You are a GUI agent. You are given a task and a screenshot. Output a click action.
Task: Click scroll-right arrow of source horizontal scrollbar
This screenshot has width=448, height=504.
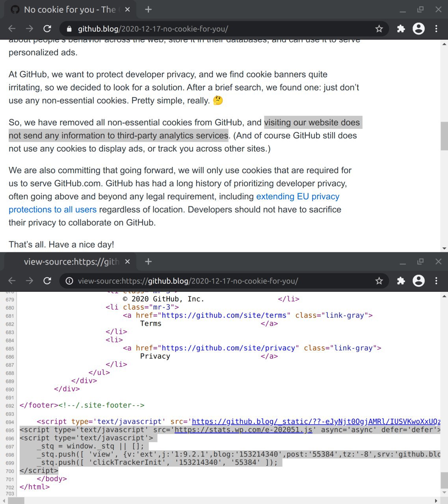(436, 500)
